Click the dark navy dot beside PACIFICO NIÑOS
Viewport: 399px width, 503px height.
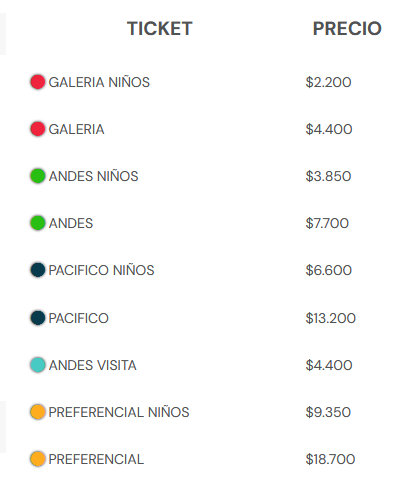(x=38, y=270)
